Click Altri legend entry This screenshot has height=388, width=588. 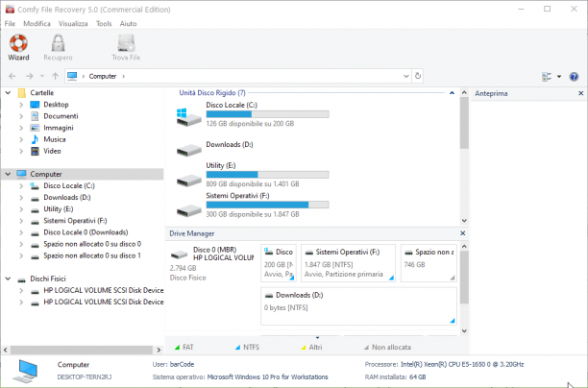[311, 347]
